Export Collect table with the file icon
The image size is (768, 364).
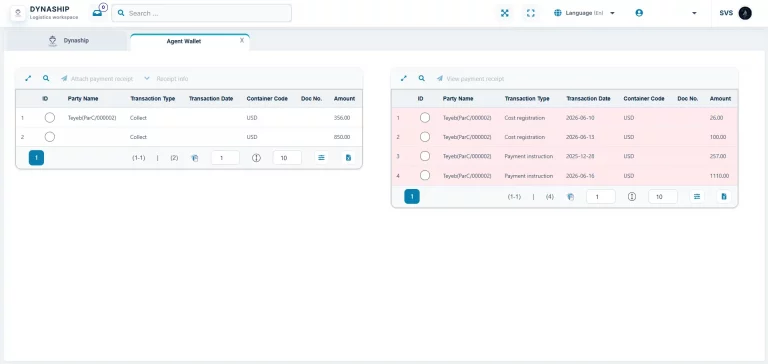[x=348, y=158]
